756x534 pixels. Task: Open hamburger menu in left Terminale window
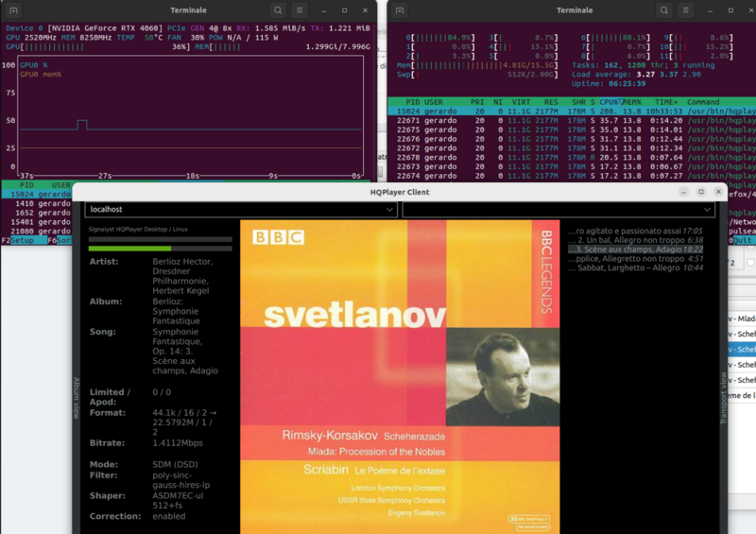pos(300,10)
